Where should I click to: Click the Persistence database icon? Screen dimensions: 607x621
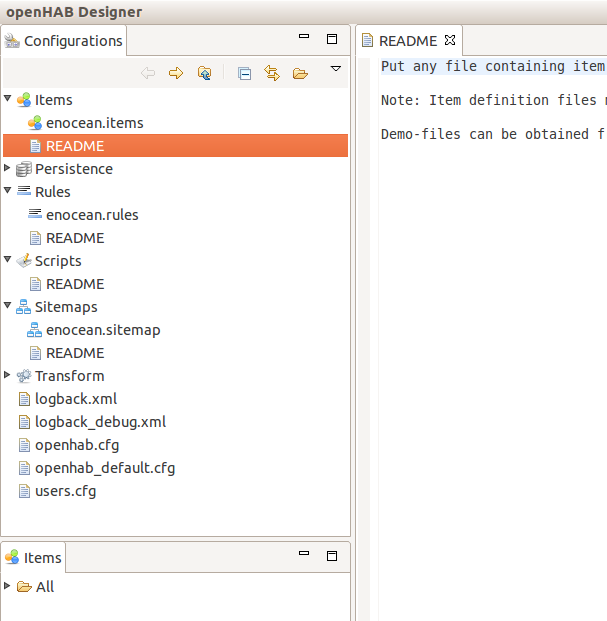point(24,169)
